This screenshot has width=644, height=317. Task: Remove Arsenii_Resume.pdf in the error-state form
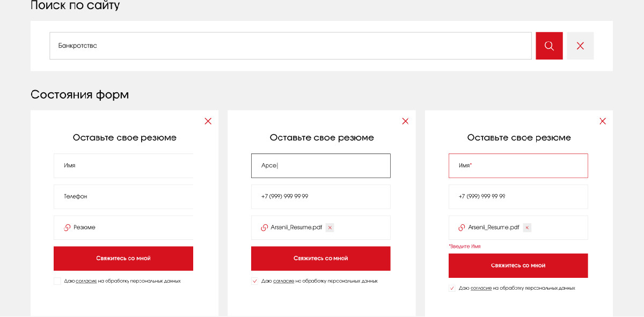tap(527, 227)
